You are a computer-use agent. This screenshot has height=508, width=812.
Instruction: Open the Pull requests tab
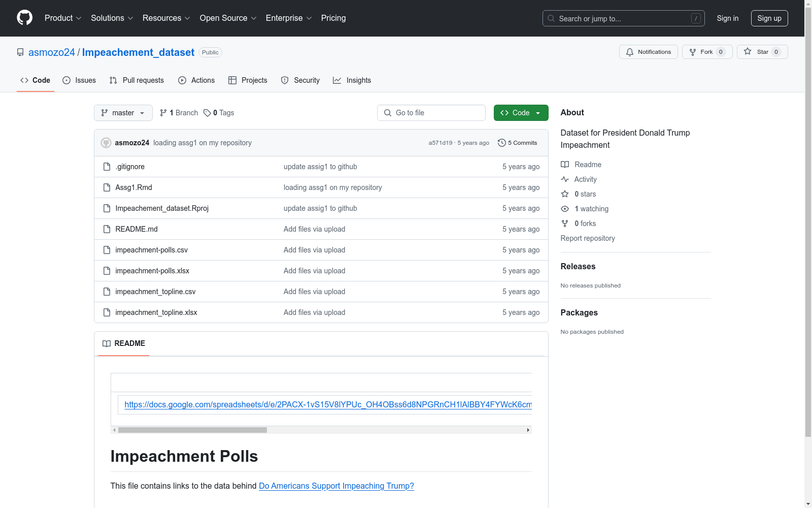coord(137,80)
